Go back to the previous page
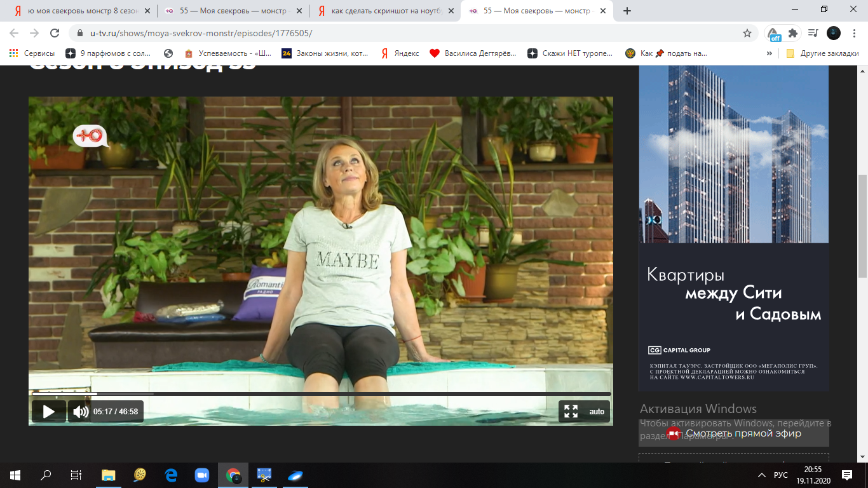This screenshot has height=488, width=868. coord(15,33)
